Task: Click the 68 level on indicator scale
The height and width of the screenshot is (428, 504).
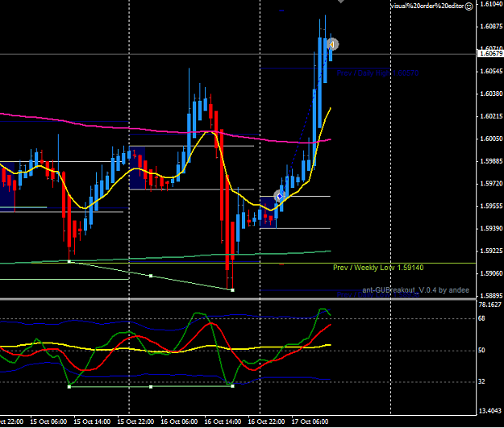Action: pyautogui.click(x=481, y=318)
